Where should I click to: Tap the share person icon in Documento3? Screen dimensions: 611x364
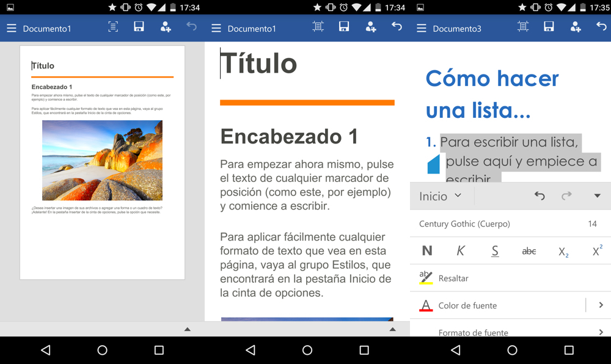(576, 27)
